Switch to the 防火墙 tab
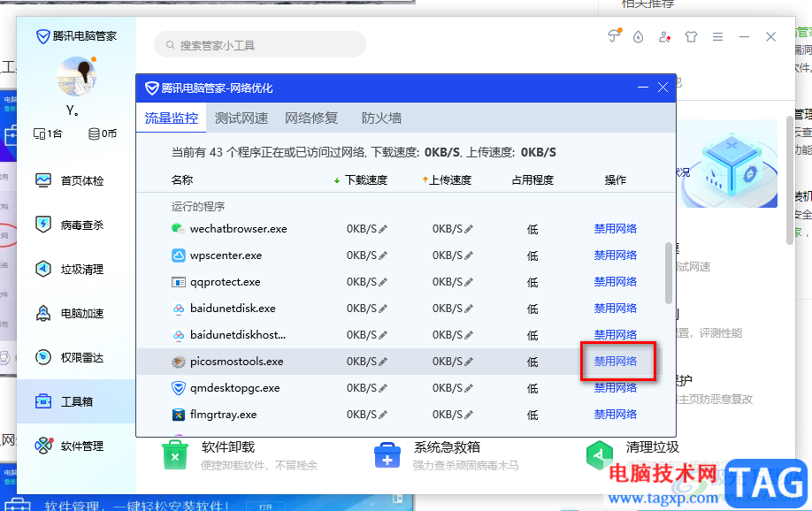812x511 pixels. (381, 118)
